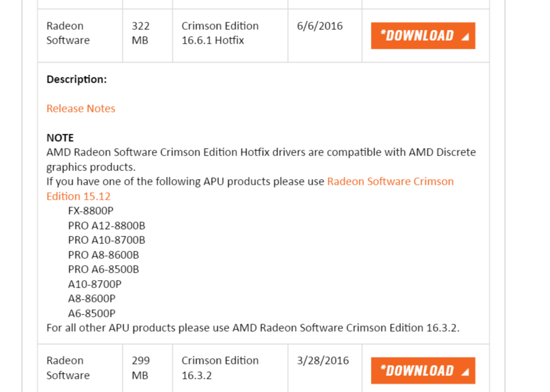Select the Crimson Edition 16.6.1 Hotfix table cell
This screenshot has height=392, width=550.
tap(220, 33)
